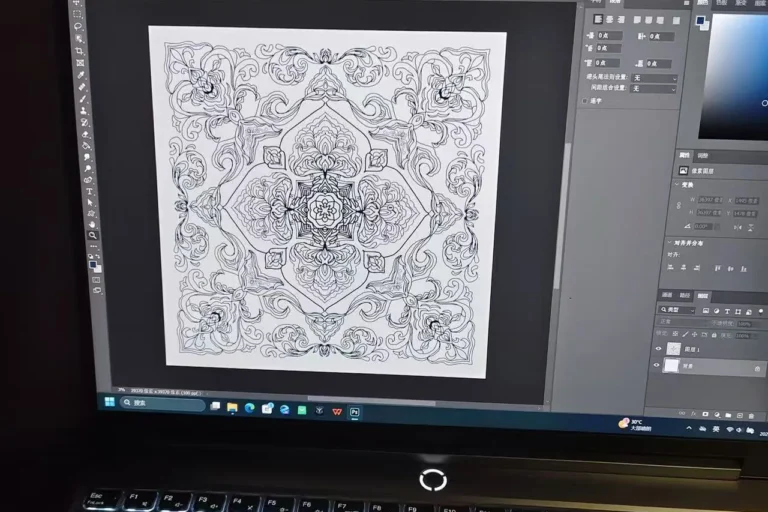Click the link width-height chain icon

click(x=678, y=206)
